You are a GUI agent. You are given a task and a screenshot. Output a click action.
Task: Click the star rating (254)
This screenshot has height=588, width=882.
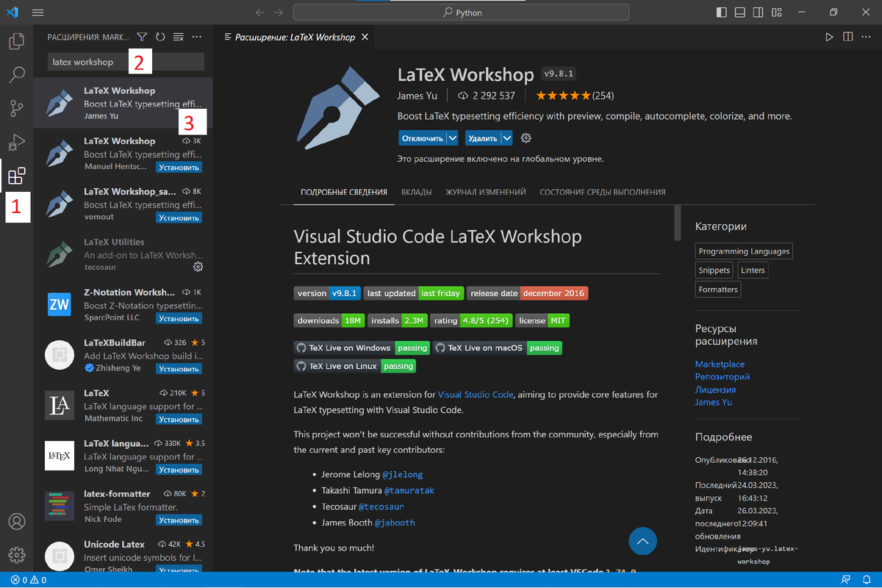click(x=575, y=96)
